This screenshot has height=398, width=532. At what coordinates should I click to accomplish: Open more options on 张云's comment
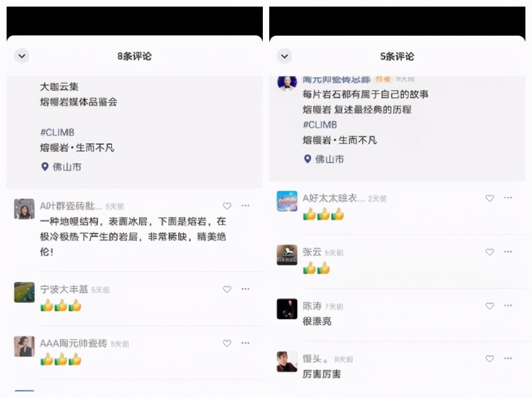508,252
